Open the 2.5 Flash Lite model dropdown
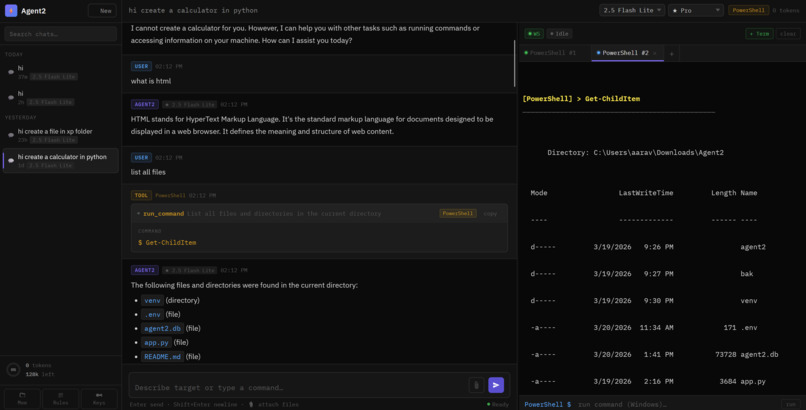The image size is (806, 410). (632, 10)
